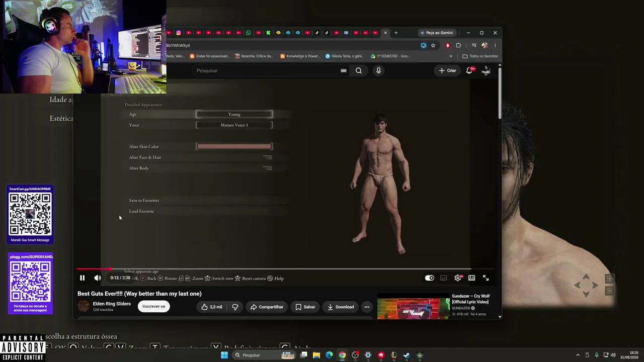Open YouTube notifications bell

tap(469, 70)
